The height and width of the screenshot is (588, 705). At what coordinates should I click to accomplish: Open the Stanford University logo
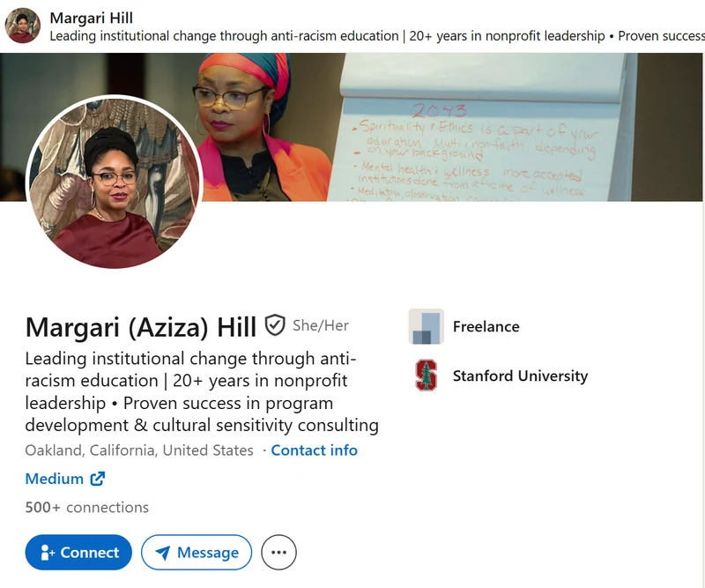(427, 376)
